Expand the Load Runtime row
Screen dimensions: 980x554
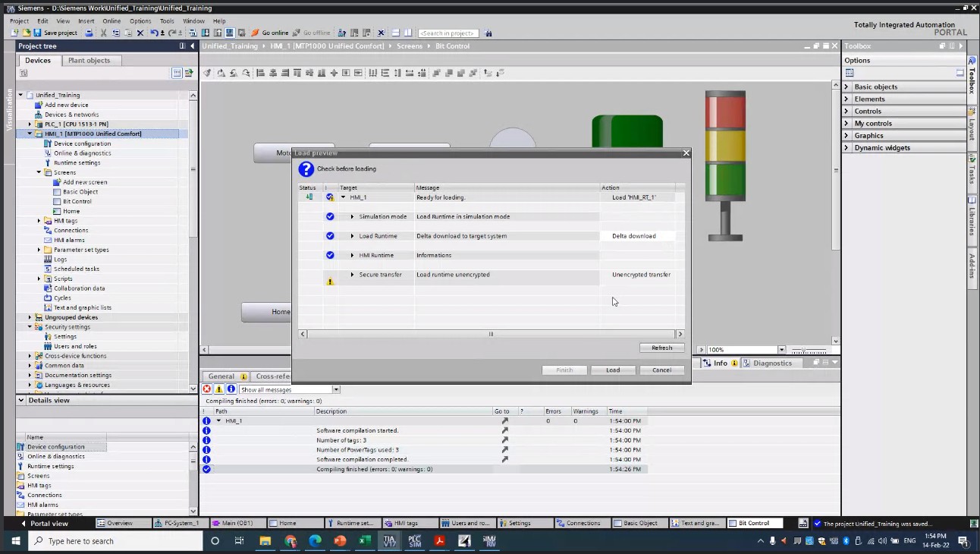pyautogui.click(x=352, y=236)
